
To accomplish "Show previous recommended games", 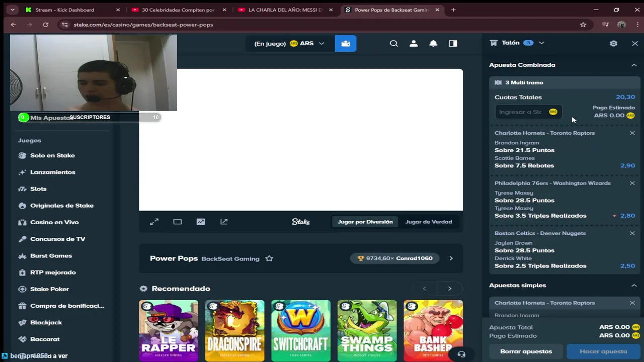I will click(x=425, y=289).
